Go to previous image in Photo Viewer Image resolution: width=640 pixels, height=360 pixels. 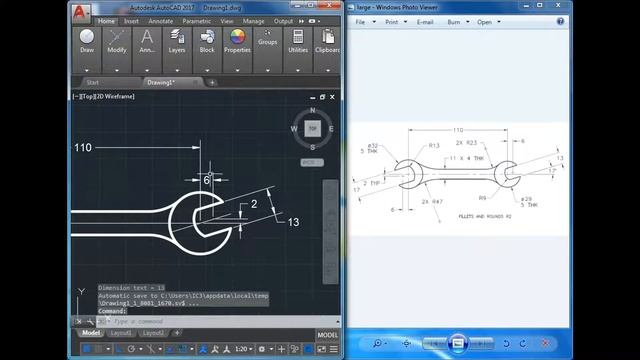click(435, 343)
